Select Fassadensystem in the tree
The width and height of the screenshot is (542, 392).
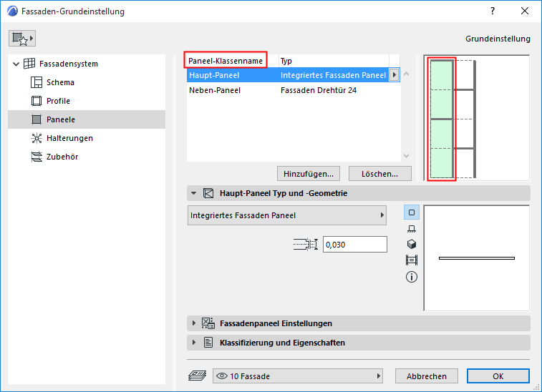(69, 64)
